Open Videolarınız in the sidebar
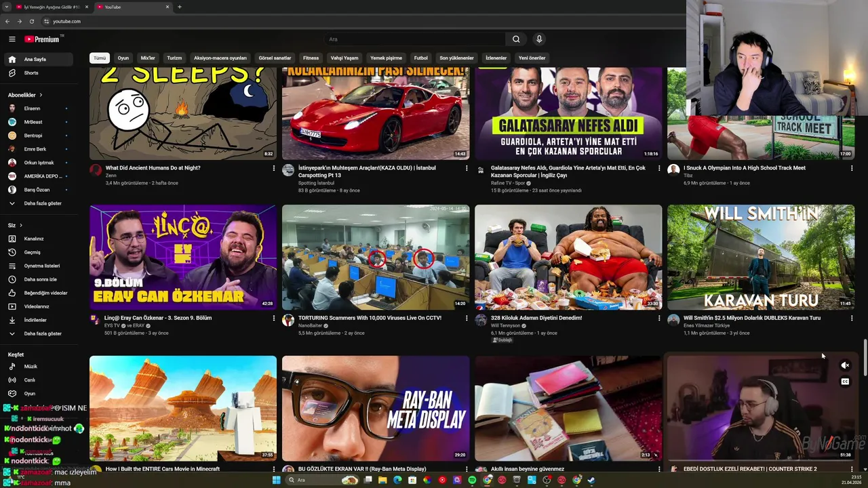 coord(38,306)
